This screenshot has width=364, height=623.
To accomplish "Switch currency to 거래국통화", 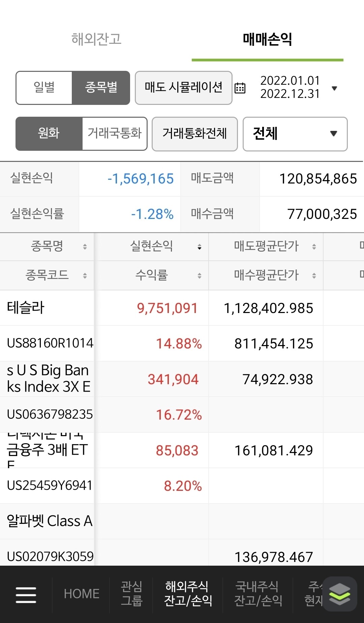I will point(115,134).
